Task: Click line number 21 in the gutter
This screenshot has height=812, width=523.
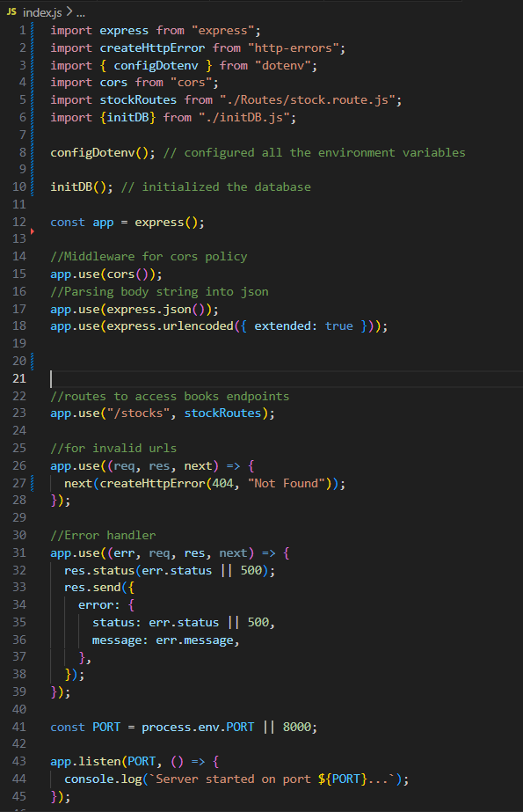Action: [19, 377]
